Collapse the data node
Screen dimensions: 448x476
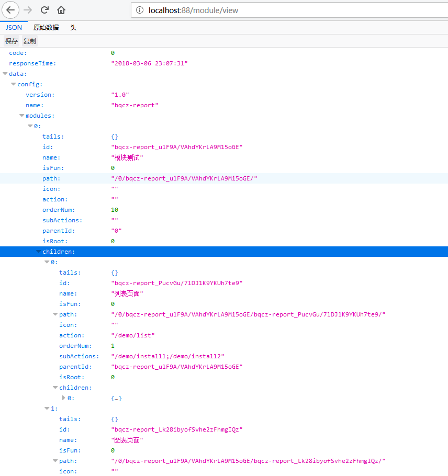(5, 73)
